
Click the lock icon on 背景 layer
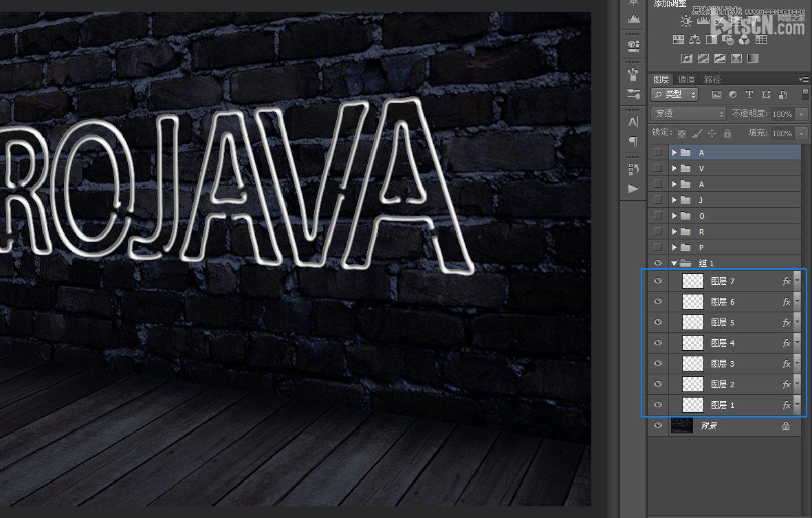click(x=786, y=426)
